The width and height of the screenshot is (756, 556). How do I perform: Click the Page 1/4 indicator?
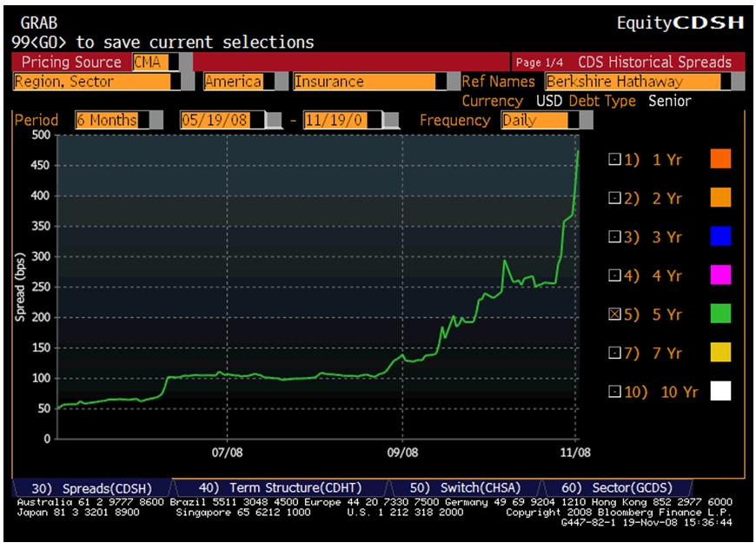click(539, 63)
